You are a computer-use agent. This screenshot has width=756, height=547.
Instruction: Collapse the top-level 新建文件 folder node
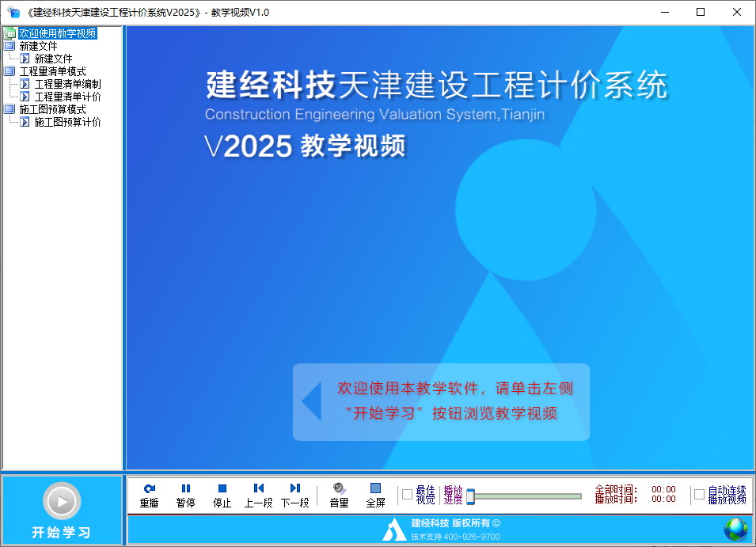(9, 46)
